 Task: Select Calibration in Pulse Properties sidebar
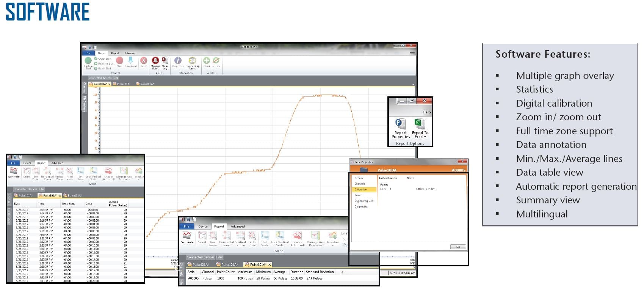361,189
